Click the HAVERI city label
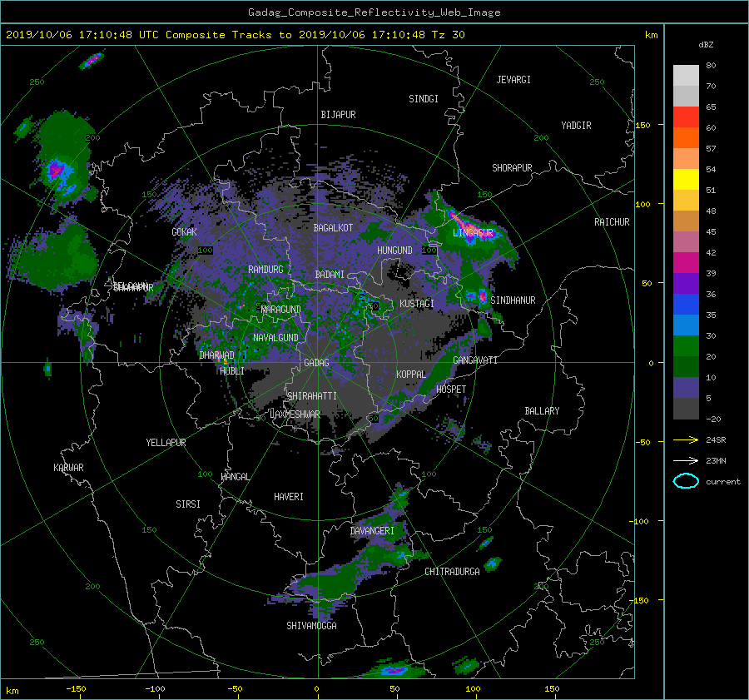749x700 pixels. [289, 497]
